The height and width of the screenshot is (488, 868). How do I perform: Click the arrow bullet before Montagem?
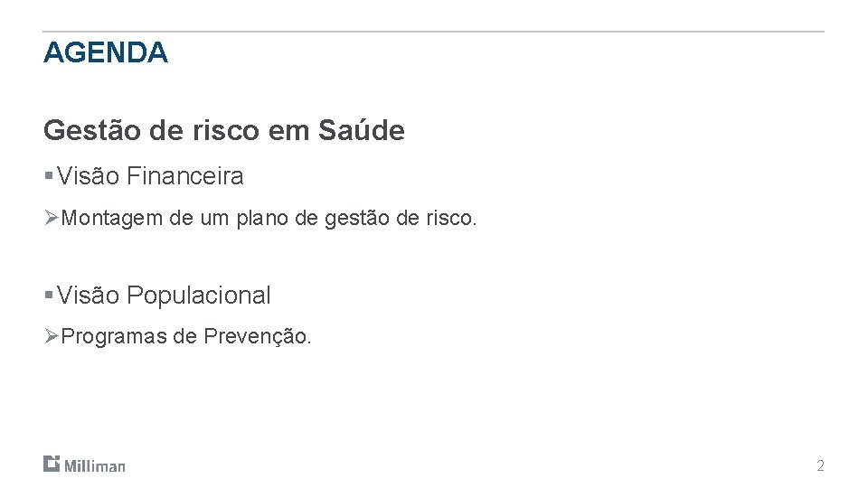point(52,218)
